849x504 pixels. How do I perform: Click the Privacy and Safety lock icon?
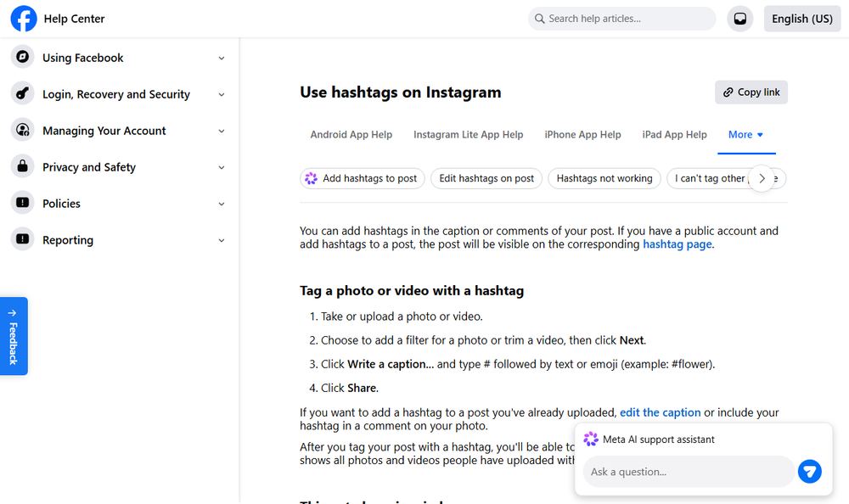click(x=23, y=166)
